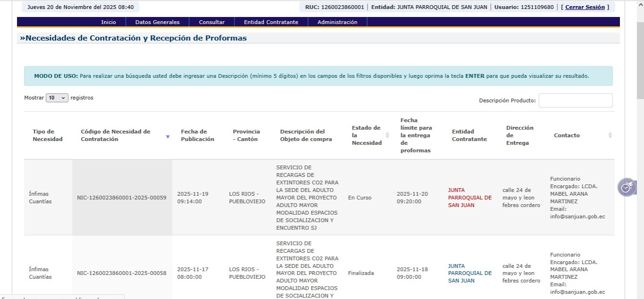Open the Entidad Contratante menu
The width and height of the screenshot is (644, 299).
(x=271, y=22)
